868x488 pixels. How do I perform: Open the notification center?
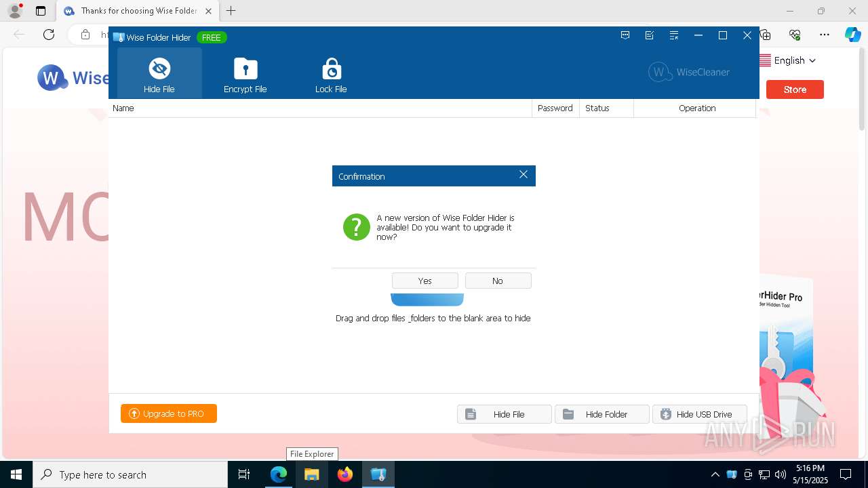[846, 474]
